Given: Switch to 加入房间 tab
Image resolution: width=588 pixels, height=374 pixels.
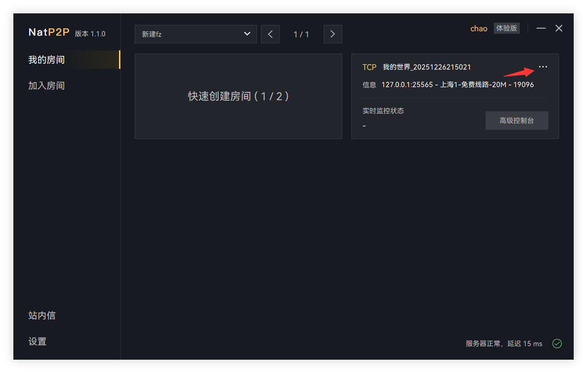Looking at the screenshot, I should pos(47,85).
